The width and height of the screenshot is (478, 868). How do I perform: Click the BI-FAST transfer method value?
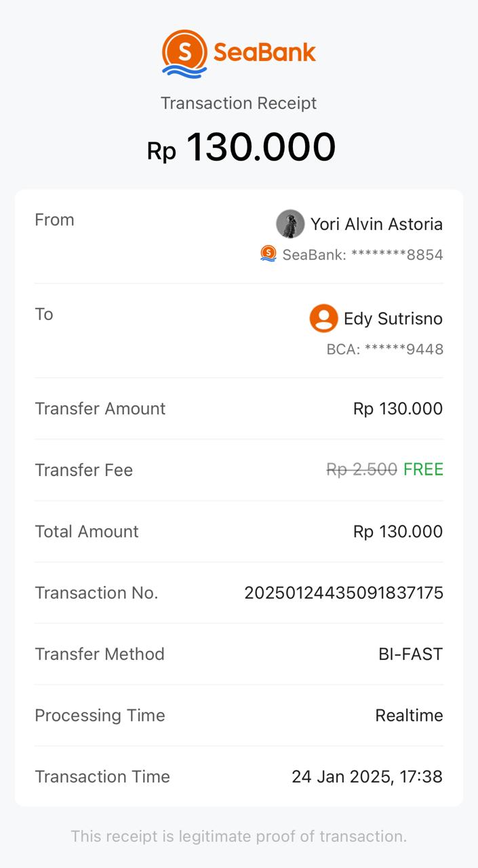point(410,654)
